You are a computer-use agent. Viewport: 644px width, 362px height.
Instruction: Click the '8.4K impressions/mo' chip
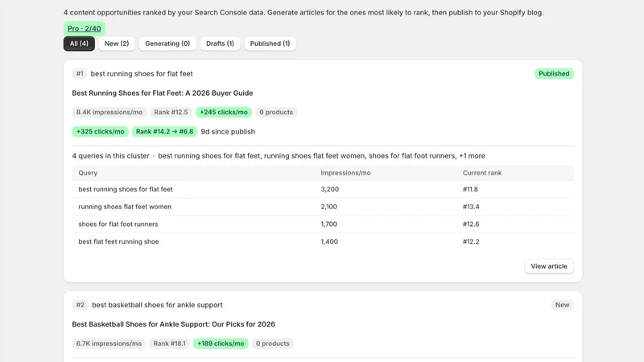click(109, 112)
